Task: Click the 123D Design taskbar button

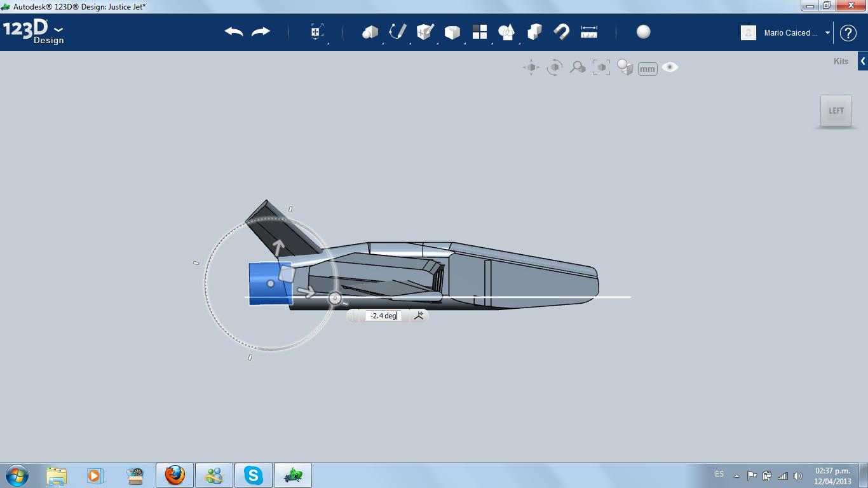Action: click(x=293, y=475)
